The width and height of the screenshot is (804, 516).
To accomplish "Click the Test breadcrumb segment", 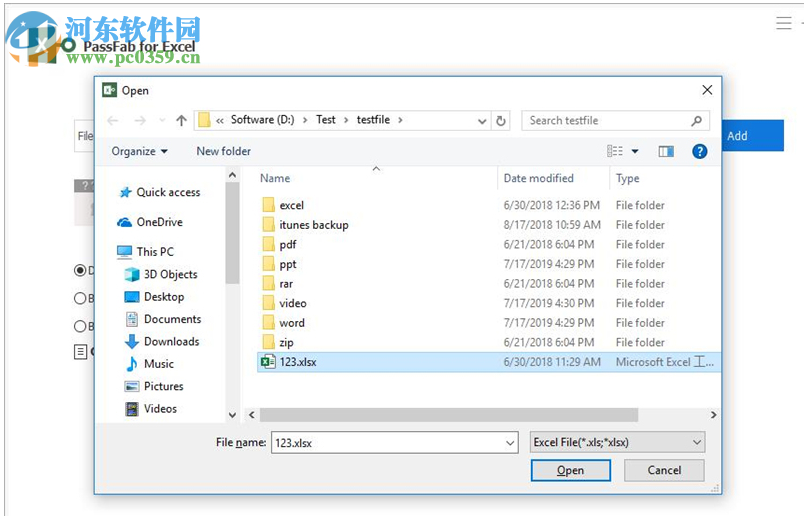I will pyautogui.click(x=326, y=120).
